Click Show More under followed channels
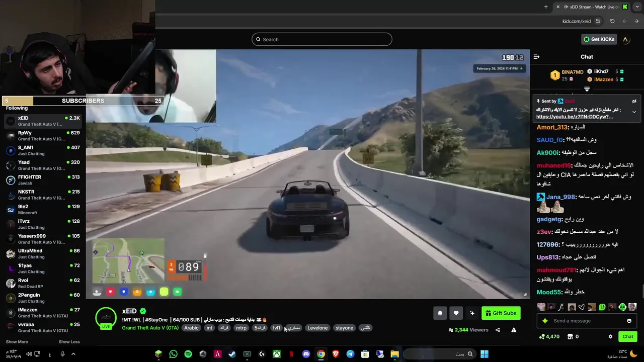 (17, 342)
